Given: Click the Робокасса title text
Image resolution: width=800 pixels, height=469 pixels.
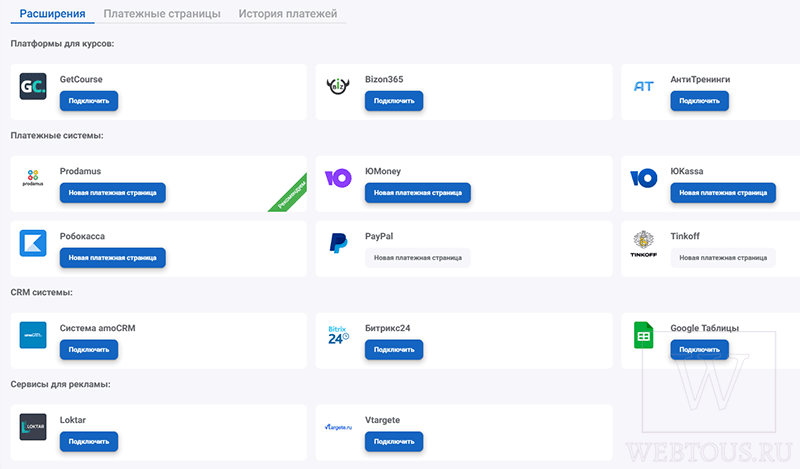Looking at the screenshot, I should coord(82,236).
